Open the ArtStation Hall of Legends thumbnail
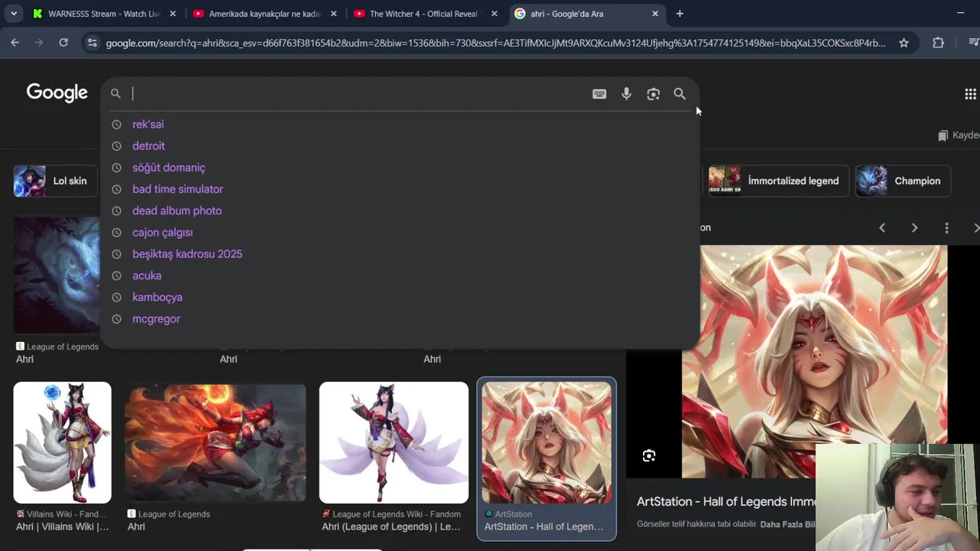The height and width of the screenshot is (551, 980). tap(547, 442)
